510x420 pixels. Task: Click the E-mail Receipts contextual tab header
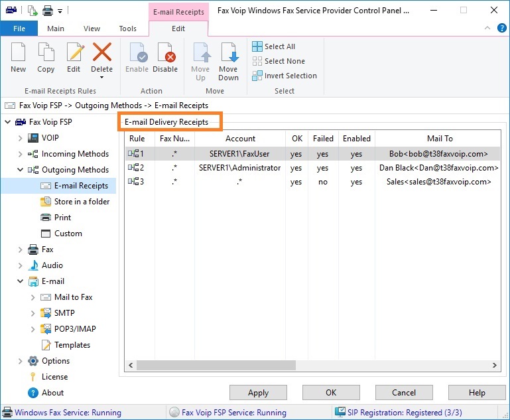178,12
